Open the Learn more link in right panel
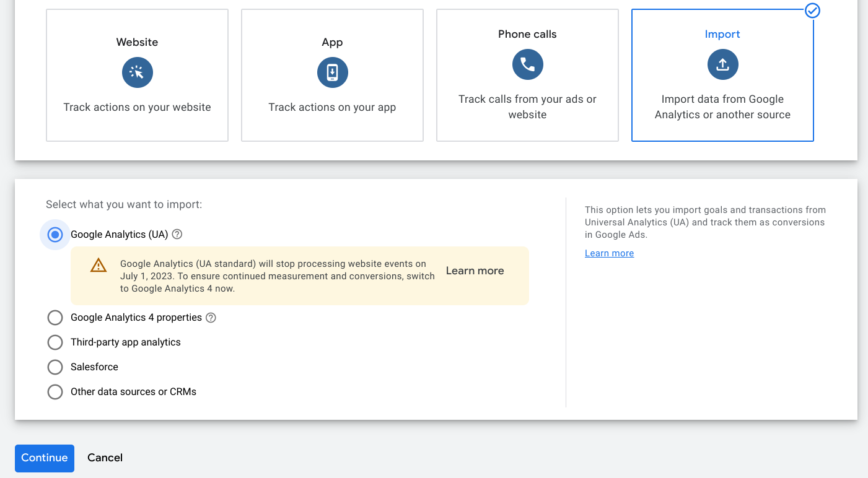Image resolution: width=868 pixels, height=478 pixels. pyautogui.click(x=609, y=253)
